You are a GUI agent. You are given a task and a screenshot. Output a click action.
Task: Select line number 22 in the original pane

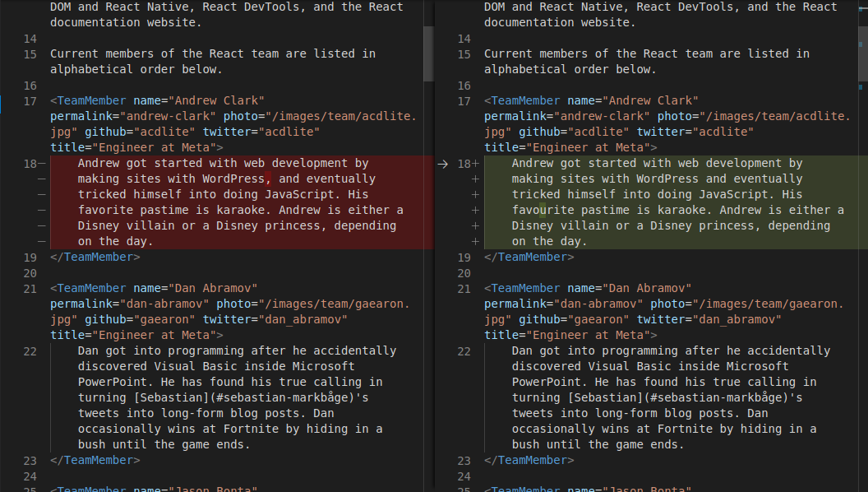[x=30, y=351]
